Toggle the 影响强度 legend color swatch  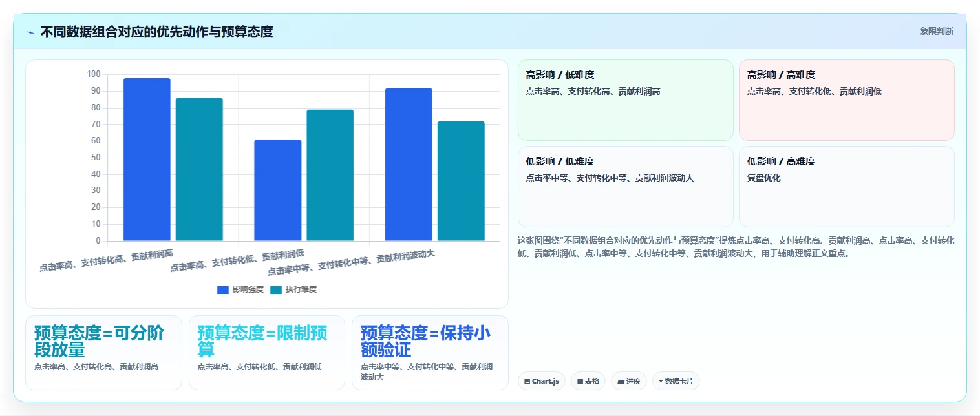tap(223, 289)
